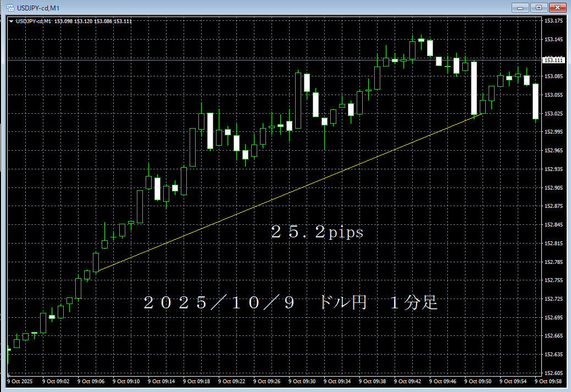Click the 25.2pips text annotation
571x392 pixels.
[316, 233]
